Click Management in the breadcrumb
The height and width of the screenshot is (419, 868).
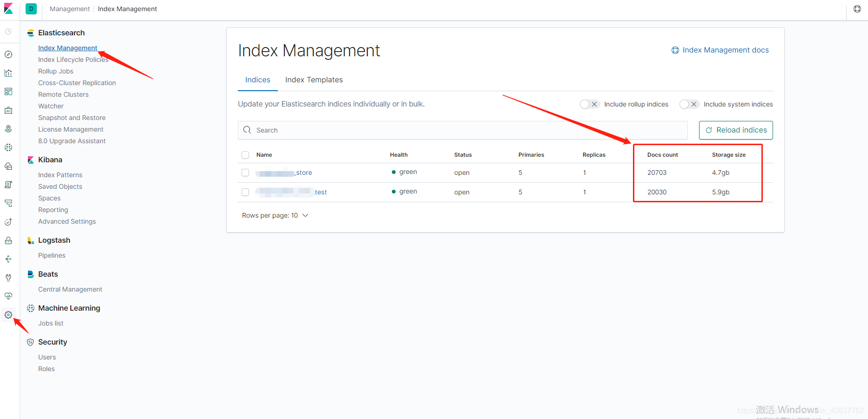click(70, 9)
